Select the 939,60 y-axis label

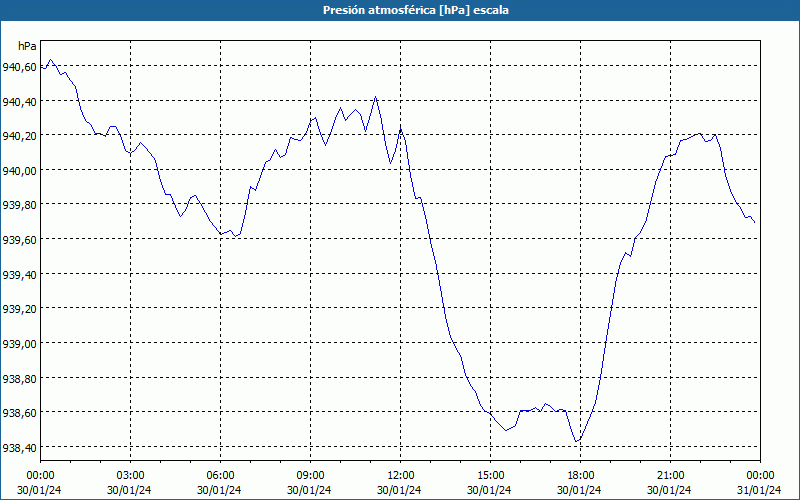(19, 240)
